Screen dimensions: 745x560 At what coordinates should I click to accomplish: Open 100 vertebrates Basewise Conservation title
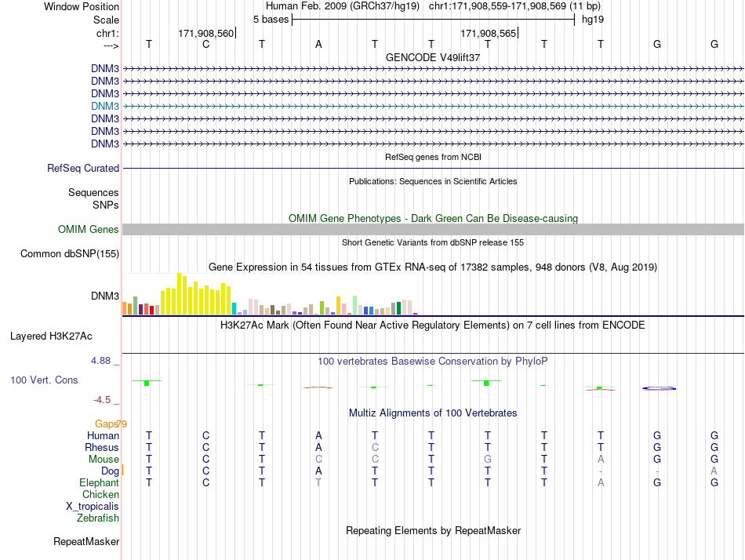click(x=433, y=362)
